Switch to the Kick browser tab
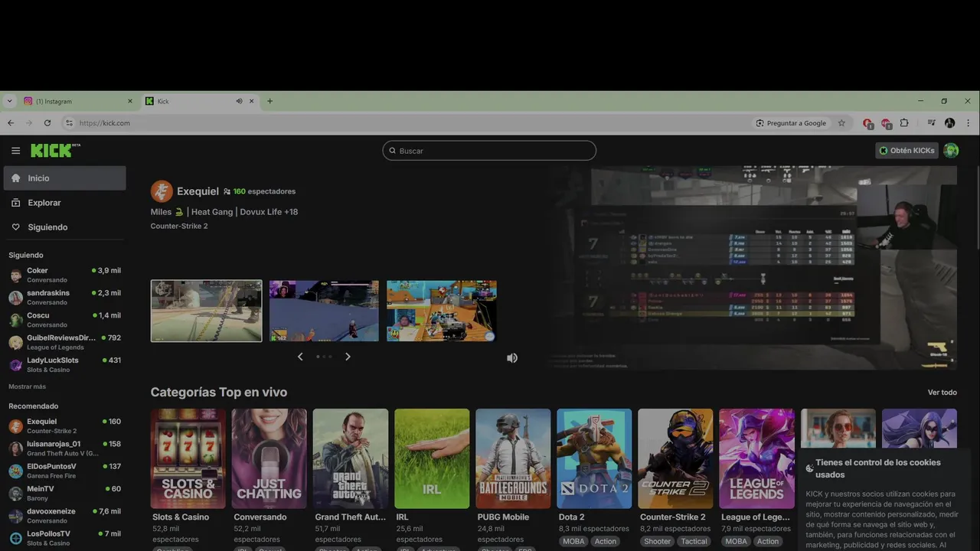 click(199, 101)
